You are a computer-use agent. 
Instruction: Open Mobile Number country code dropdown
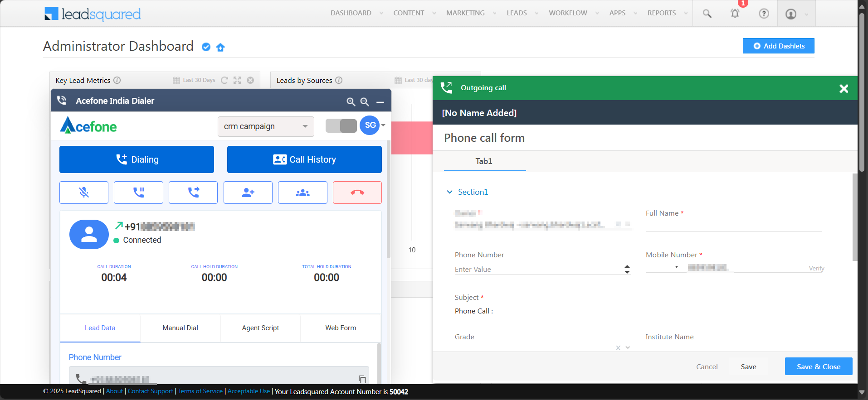click(x=677, y=267)
